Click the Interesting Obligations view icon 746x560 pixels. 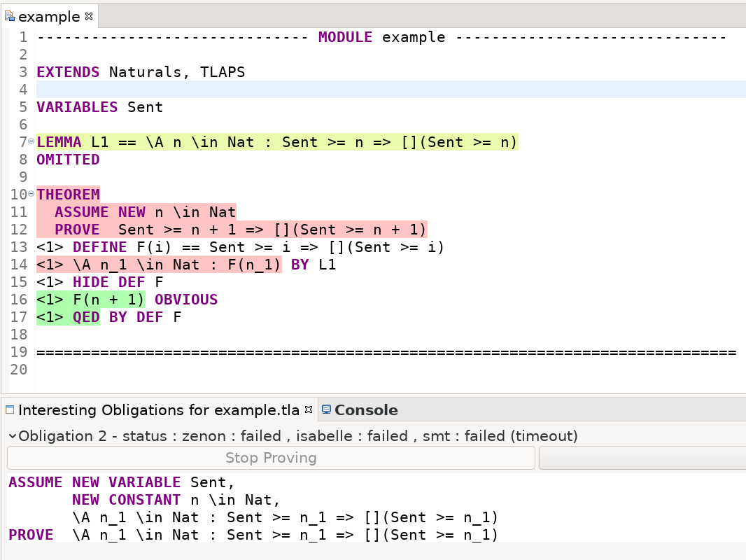pyautogui.click(x=10, y=409)
